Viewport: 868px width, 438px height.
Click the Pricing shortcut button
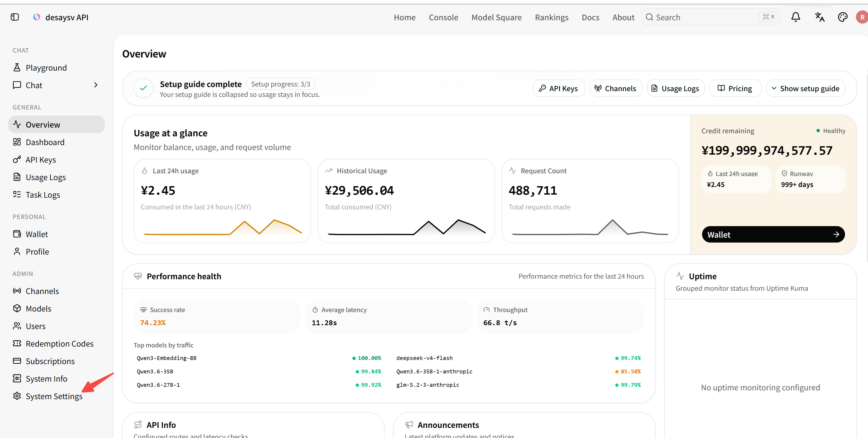pos(735,89)
